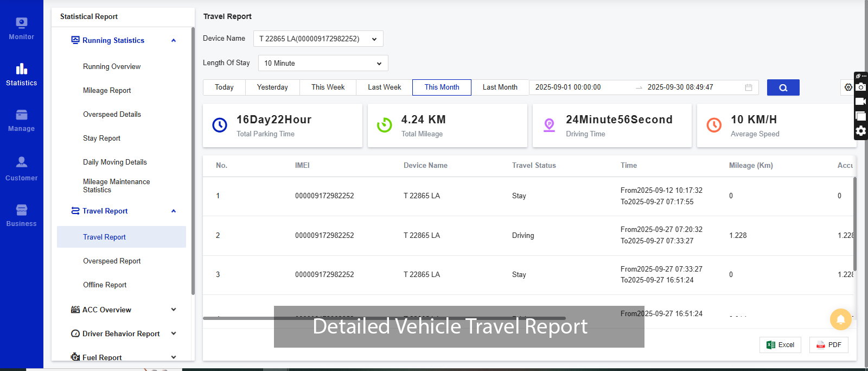868x371 pixels.
Task: Open the Device Name dropdown
Action: [x=318, y=39]
